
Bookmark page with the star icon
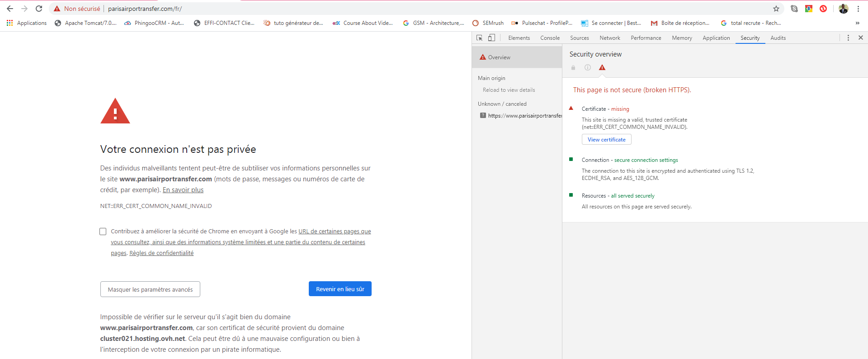tap(776, 9)
